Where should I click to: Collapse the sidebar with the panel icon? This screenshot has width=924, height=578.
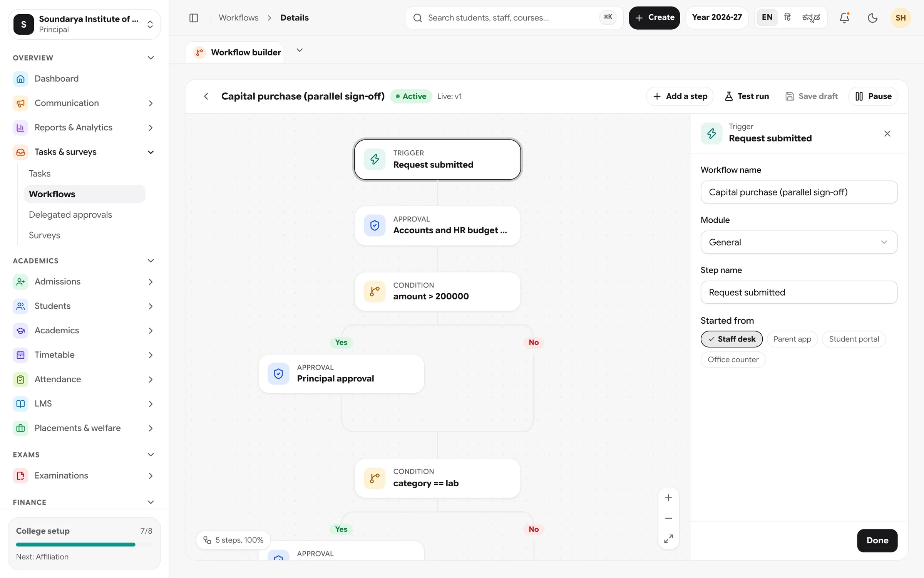[x=194, y=18]
